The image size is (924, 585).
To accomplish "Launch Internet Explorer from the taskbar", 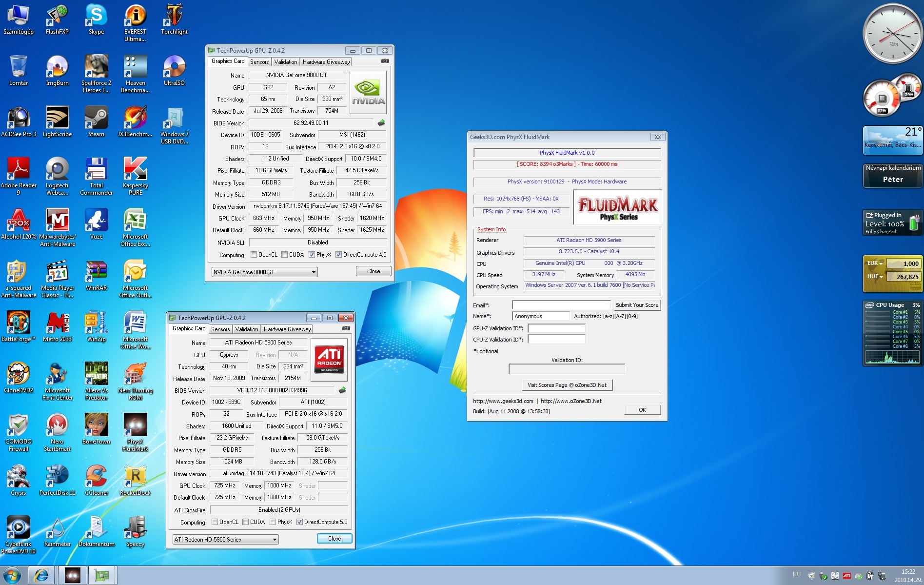I will pos(41,576).
